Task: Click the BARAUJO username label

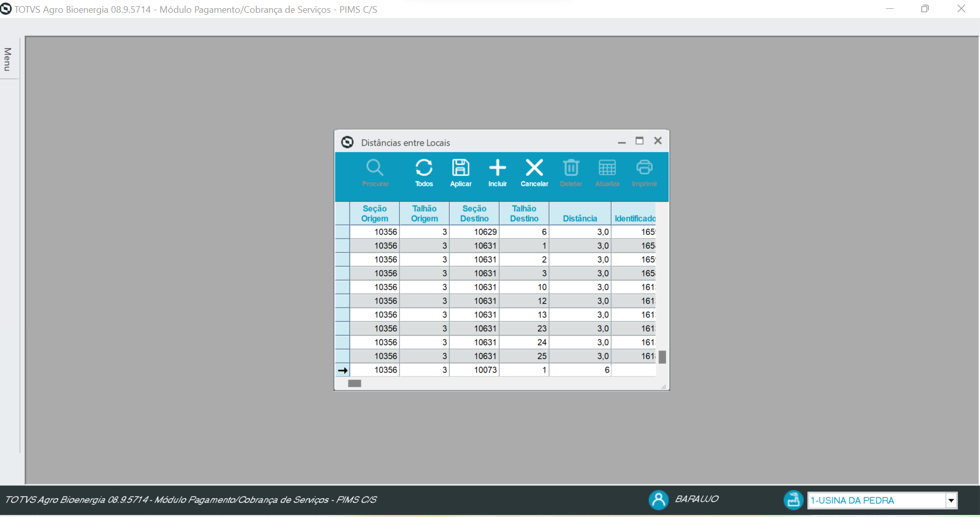Action: (697, 499)
